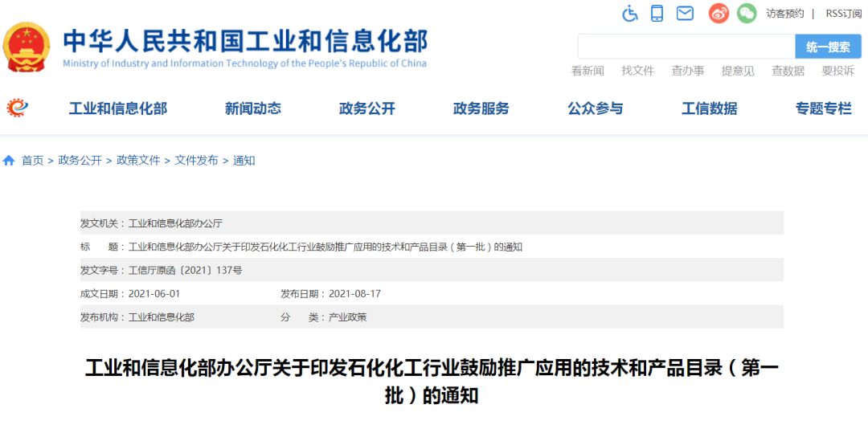Go to 通知 in the breadcrumb
Screen dimensions: 868x433
tap(244, 161)
